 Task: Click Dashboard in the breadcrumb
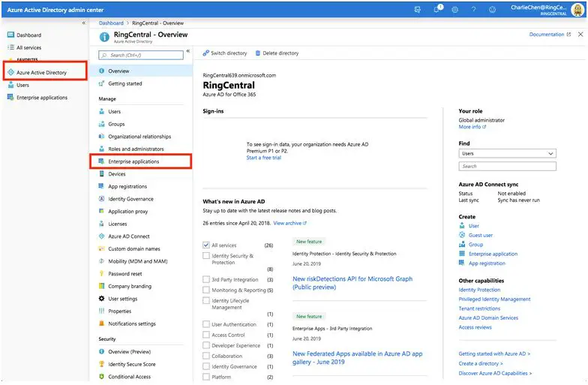click(111, 23)
